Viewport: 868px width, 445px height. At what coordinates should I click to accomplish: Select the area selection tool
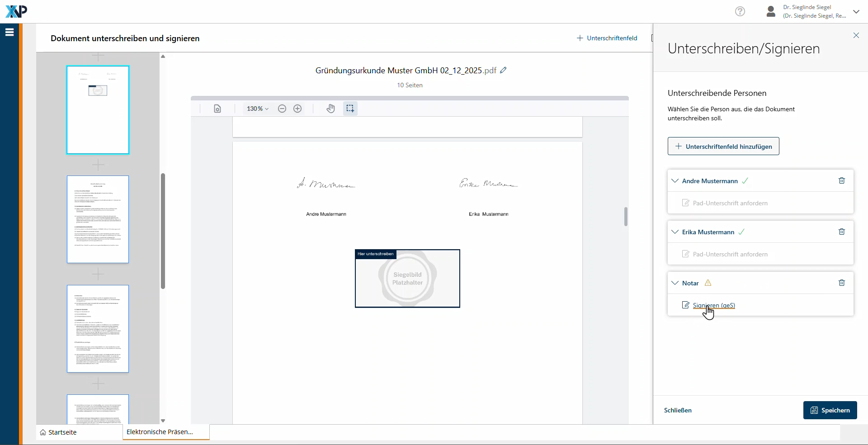pos(350,109)
